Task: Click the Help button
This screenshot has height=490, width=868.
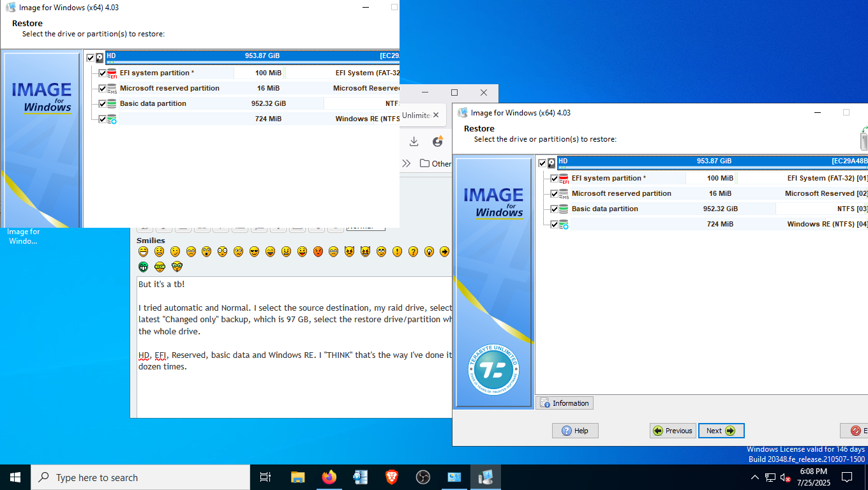Action: 575,431
